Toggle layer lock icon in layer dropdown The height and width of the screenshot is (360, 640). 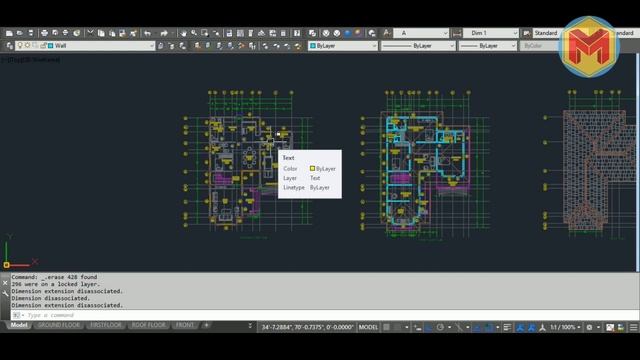coord(43,46)
